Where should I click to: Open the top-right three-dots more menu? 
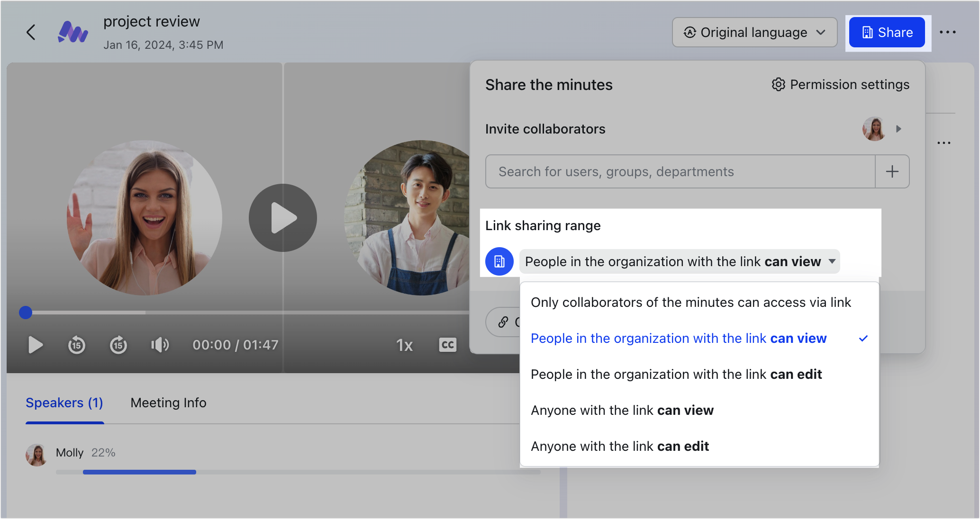(x=947, y=32)
